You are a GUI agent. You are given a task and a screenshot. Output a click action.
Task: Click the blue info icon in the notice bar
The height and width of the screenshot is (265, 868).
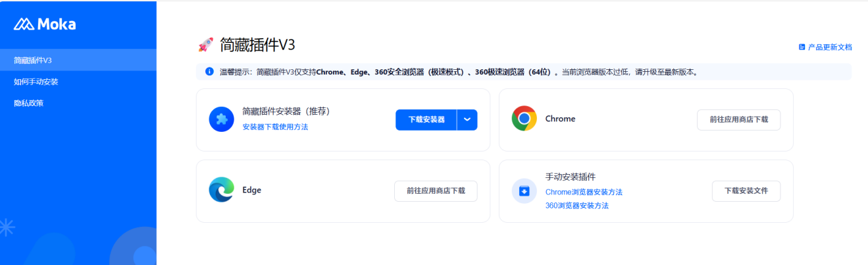[209, 71]
